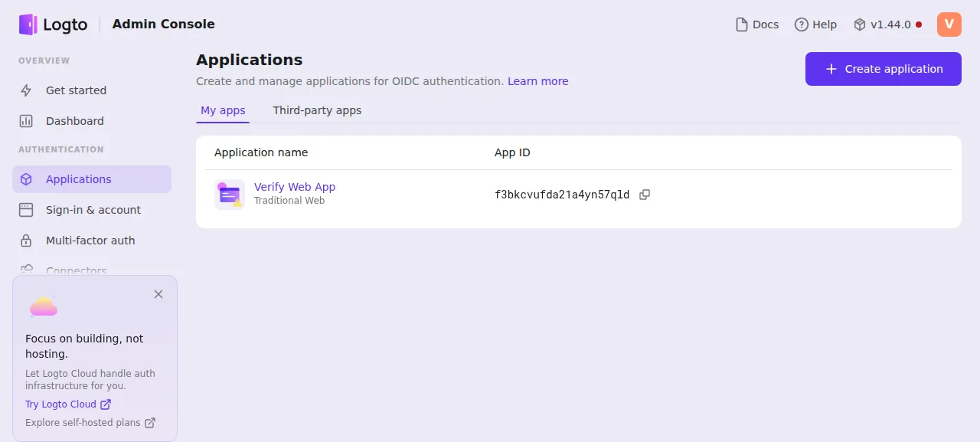Click the App ID column header
This screenshot has height=442, width=980.
click(x=512, y=152)
